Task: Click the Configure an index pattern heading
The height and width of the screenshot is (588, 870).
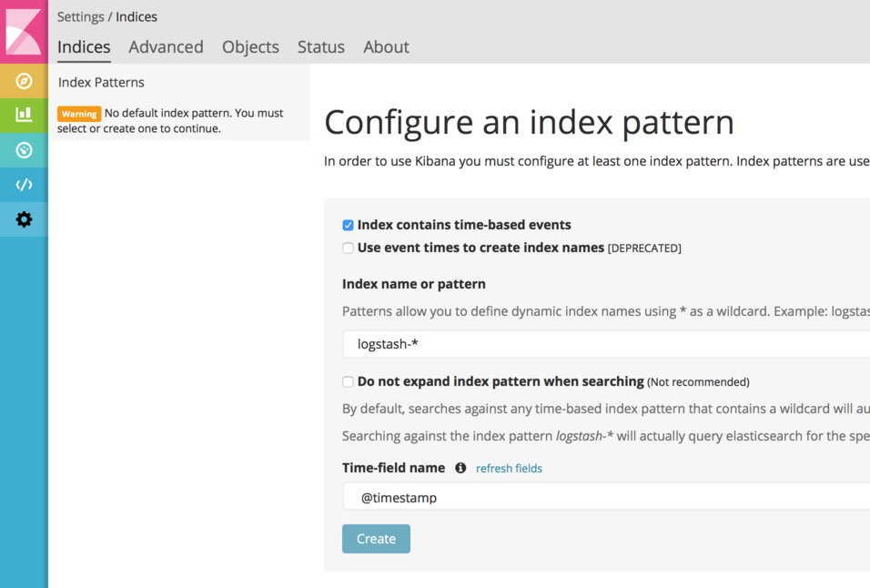Action: [x=530, y=122]
